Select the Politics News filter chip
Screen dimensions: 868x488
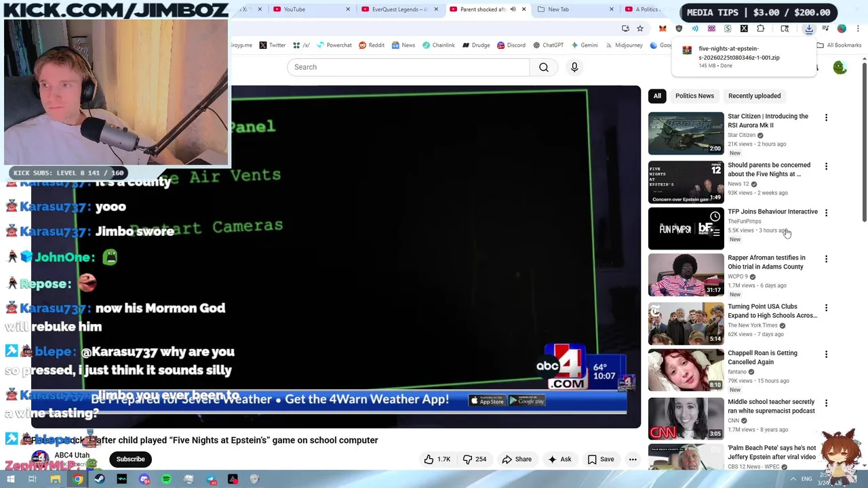tap(694, 96)
